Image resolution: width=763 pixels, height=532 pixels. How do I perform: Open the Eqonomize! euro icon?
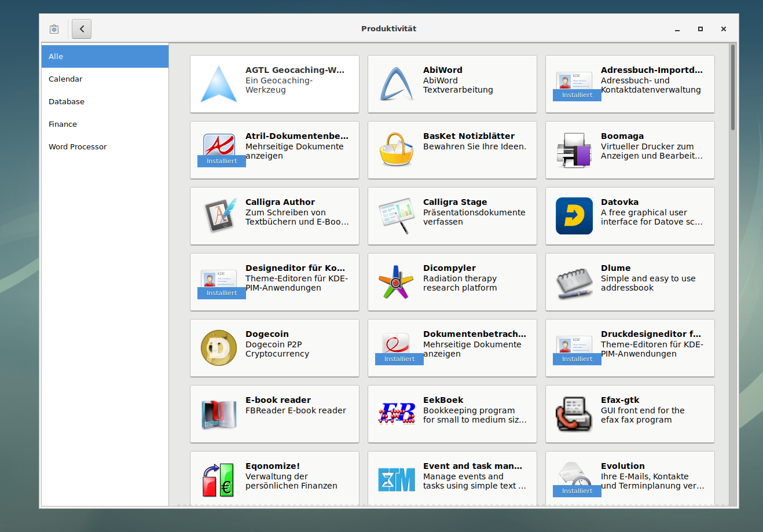tap(219, 480)
